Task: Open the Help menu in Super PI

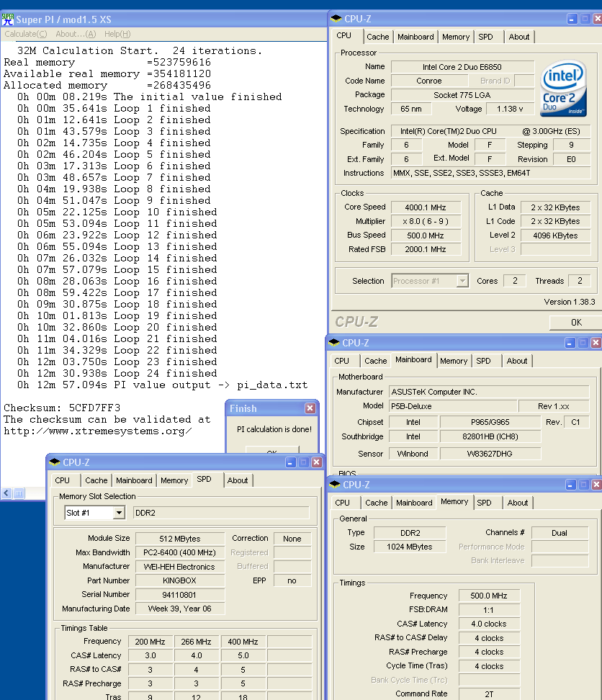Action: [x=117, y=34]
